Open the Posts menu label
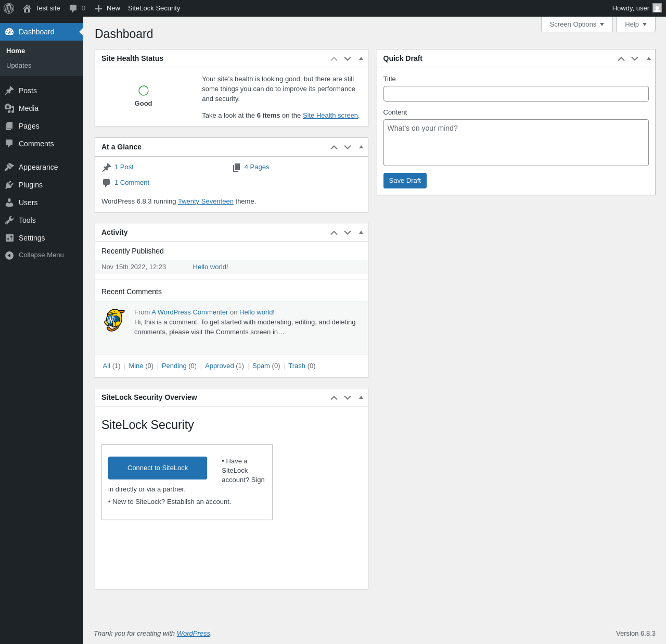Viewport: 666px width, 644px height. (x=28, y=91)
